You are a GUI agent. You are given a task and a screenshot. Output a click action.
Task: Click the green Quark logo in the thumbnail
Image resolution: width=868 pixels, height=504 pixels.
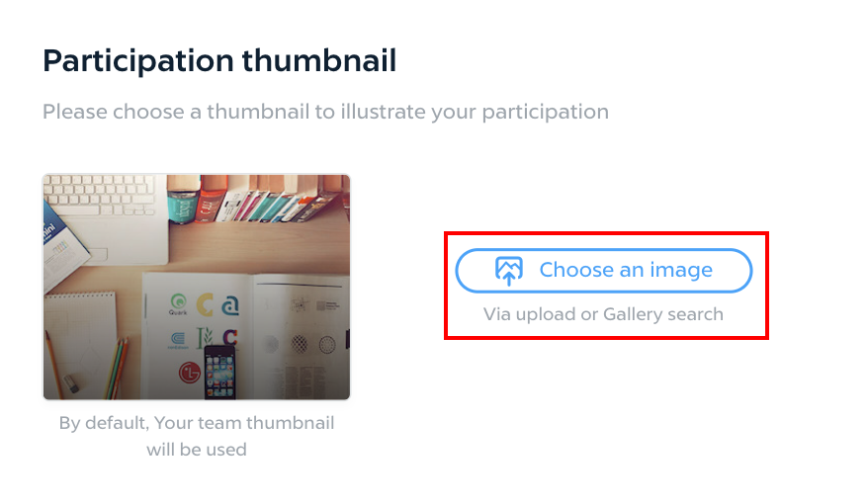point(178,303)
